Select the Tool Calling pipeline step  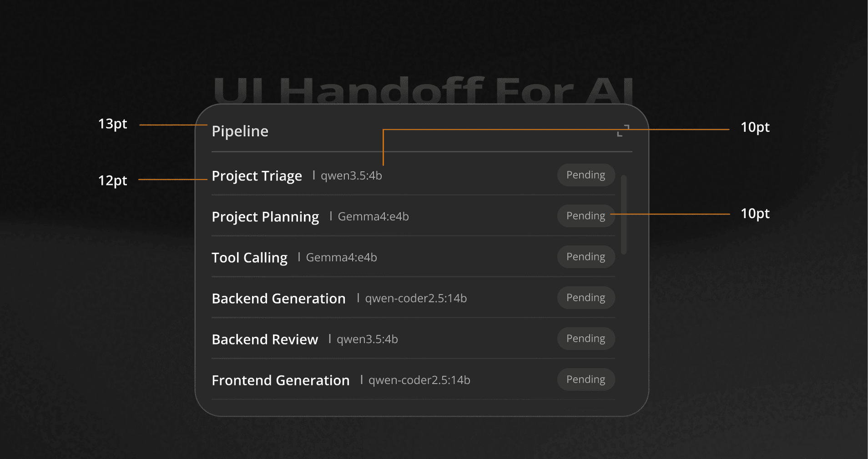coord(249,258)
